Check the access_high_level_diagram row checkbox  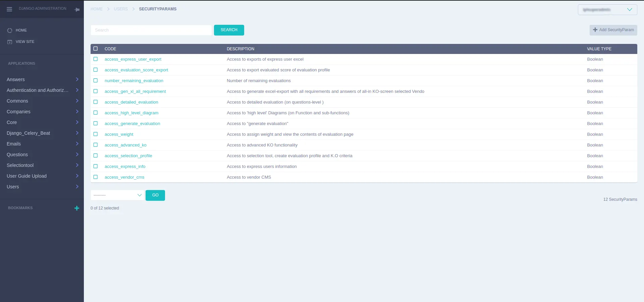pos(96,113)
